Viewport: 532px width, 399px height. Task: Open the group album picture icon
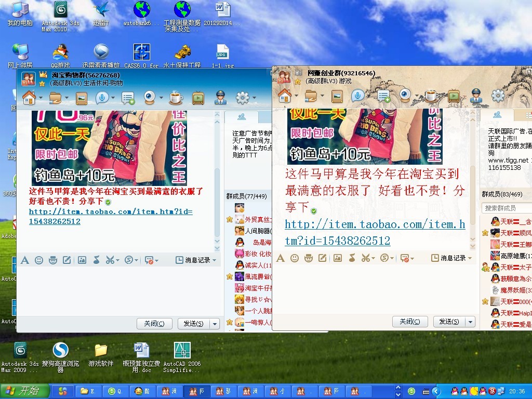[x=338, y=96]
